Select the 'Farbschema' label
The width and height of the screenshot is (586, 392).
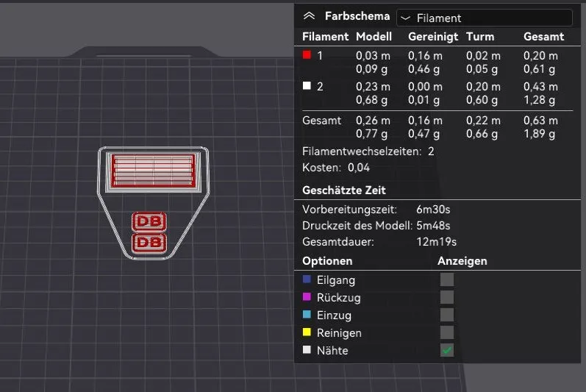[x=357, y=16]
